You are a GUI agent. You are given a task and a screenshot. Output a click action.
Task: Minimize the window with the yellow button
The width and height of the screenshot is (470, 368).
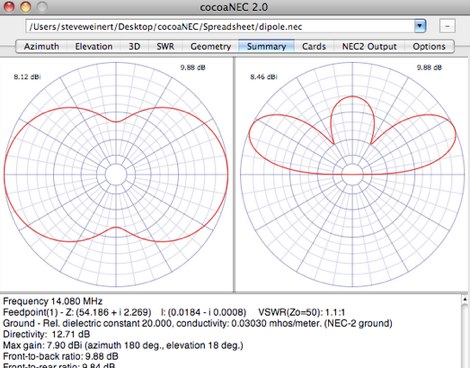click(26, 7)
